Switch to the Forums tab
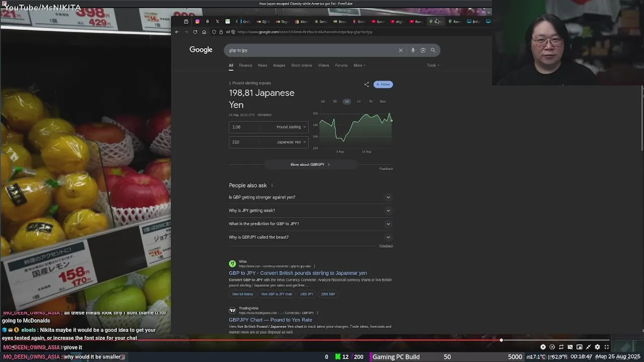This screenshot has height=362, width=644. (x=341, y=65)
